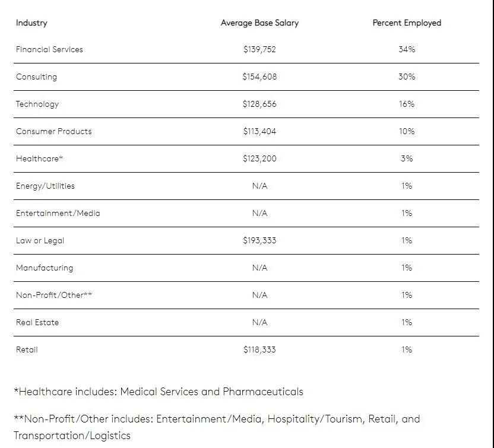
Task: Click the Consulting salary value $154,608
Action: (259, 77)
